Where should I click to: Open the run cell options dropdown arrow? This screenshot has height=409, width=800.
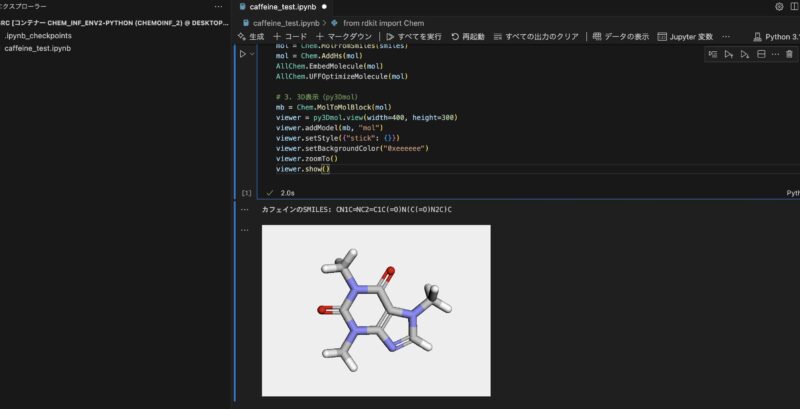[x=252, y=54]
